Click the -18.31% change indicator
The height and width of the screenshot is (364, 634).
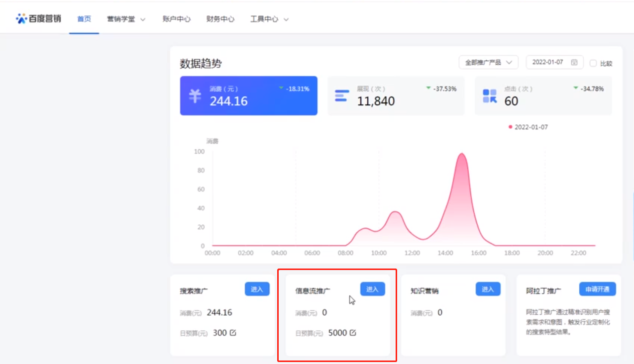294,89
